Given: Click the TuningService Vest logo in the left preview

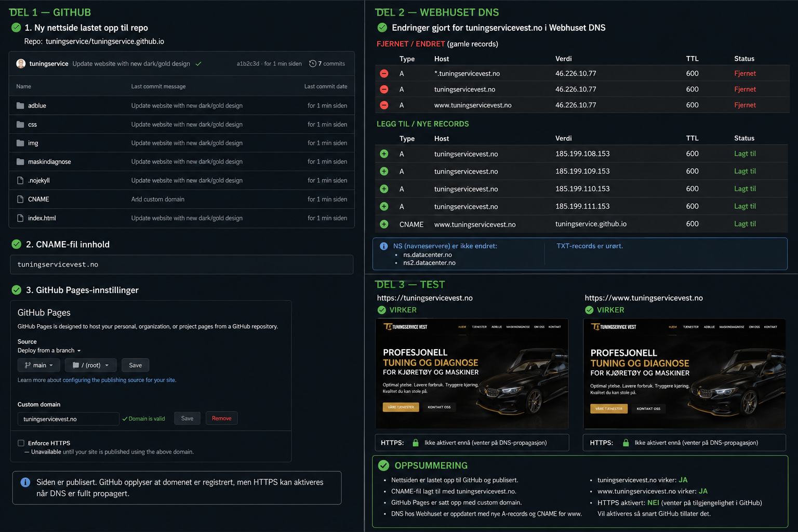Looking at the screenshot, I should point(405,327).
